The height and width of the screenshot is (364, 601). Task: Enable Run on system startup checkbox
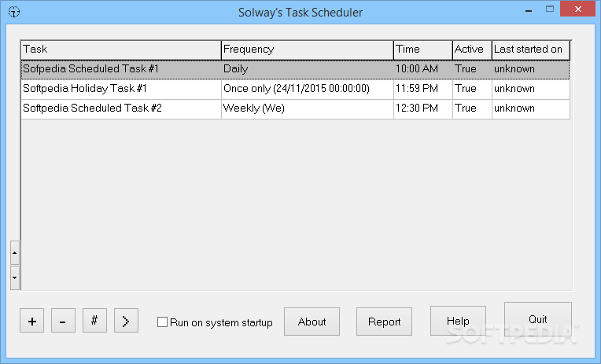point(163,322)
